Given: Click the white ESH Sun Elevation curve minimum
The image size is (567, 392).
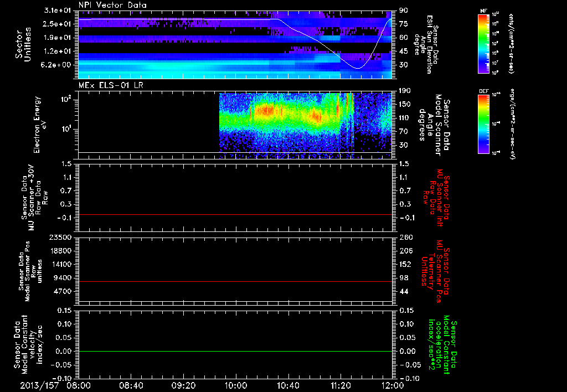Looking at the screenshot, I should point(357,68).
